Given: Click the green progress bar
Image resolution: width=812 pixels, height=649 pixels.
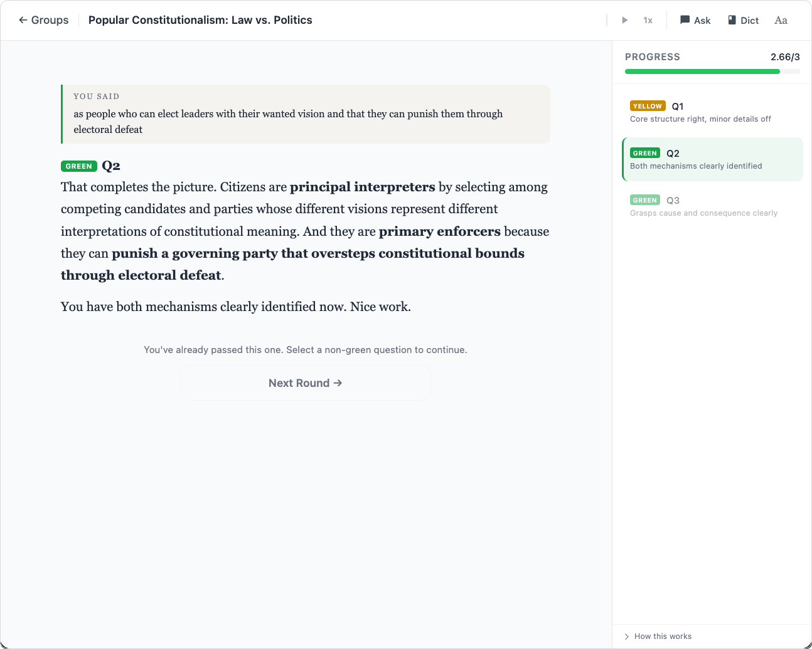Looking at the screenshot, I should coord(702,71).
